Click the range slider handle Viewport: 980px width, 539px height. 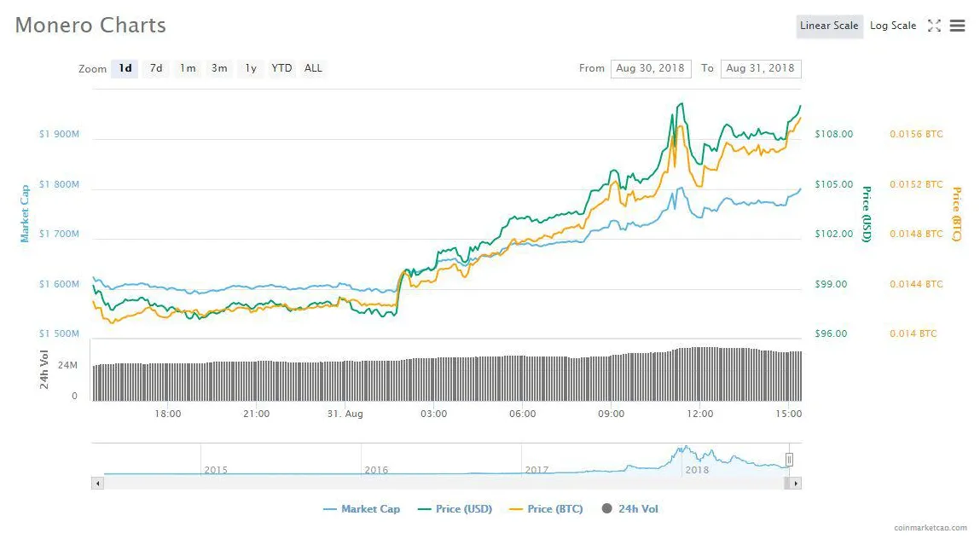click(790, 460)
